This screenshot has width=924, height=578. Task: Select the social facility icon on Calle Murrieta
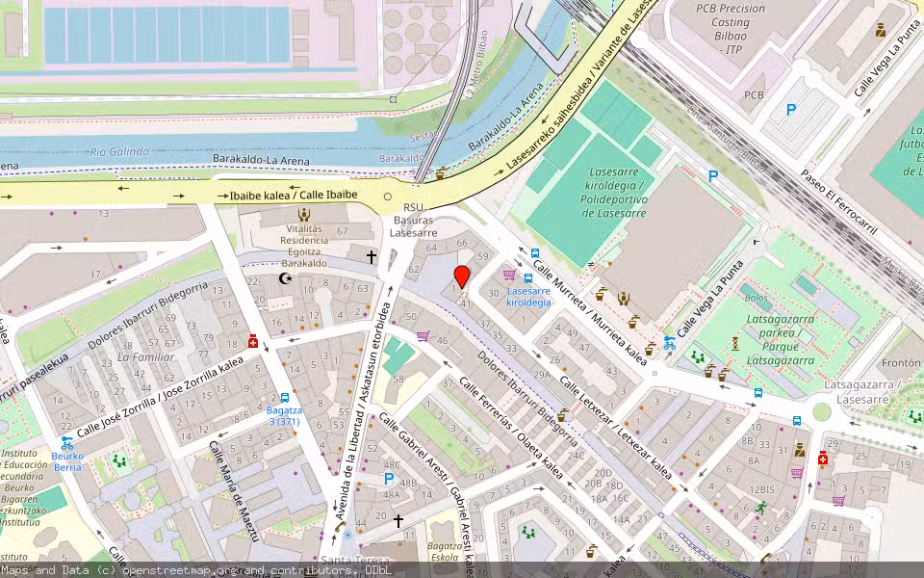[624, 299]
